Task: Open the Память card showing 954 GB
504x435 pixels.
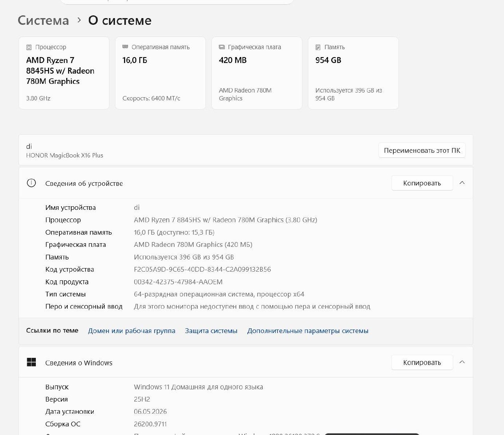Action: tap(353, 73)
